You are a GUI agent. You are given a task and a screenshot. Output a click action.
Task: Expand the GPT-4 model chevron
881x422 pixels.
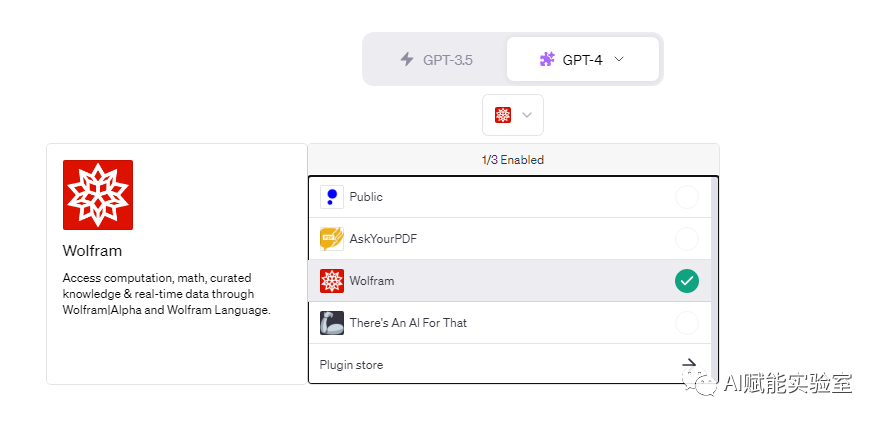click(x=618, y=59)
